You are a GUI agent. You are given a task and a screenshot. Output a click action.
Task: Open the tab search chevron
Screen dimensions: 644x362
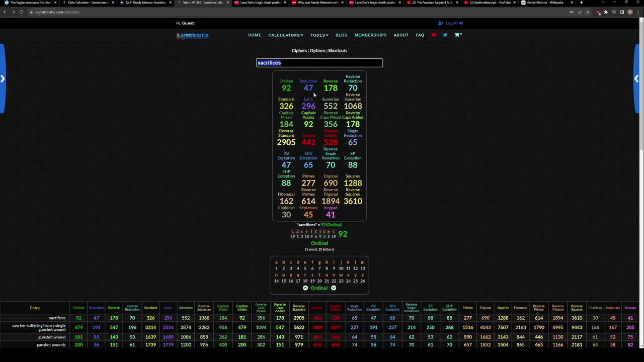click(603, 3)
